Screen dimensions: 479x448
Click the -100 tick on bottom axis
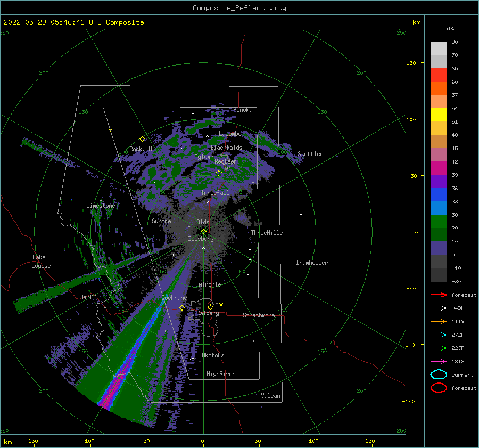click(x=88, y=441)
